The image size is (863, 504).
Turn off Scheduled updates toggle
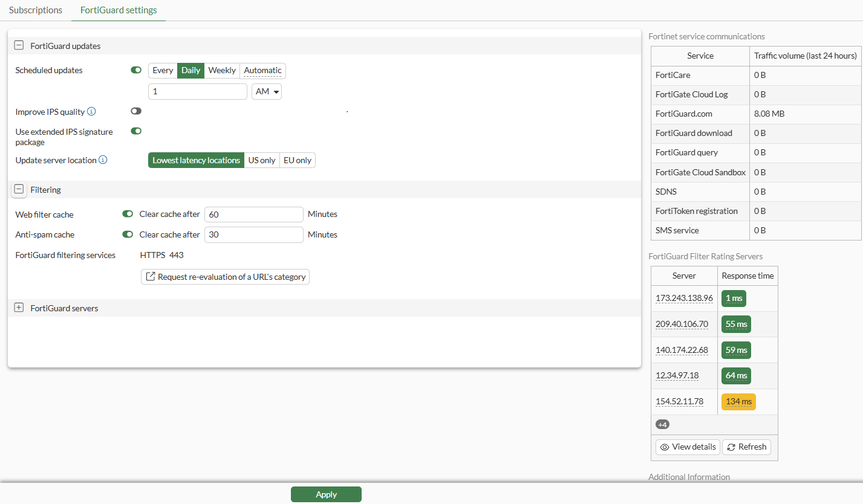point(136,70)
